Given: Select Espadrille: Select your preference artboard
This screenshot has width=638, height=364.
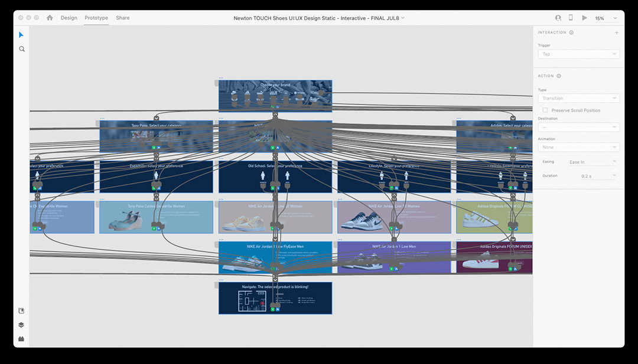Looking at the screenshot, I should (x=156, y=177).
